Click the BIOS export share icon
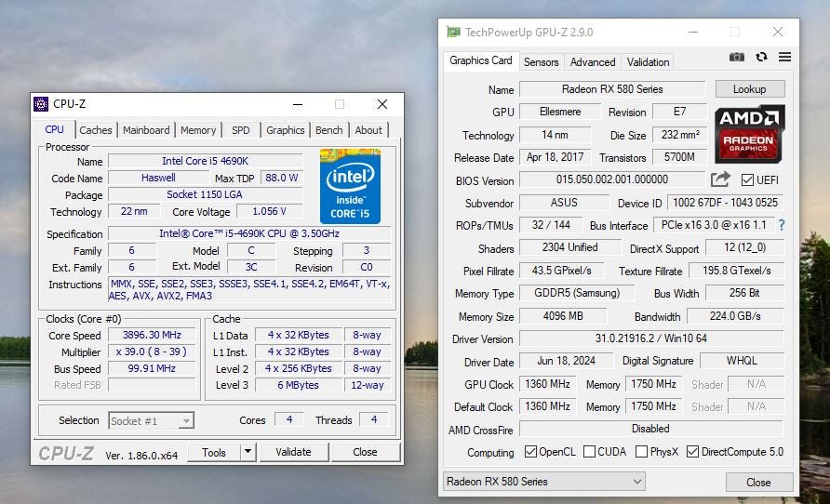The height and width of the screenshot is (504, 830). coord(720,179)
